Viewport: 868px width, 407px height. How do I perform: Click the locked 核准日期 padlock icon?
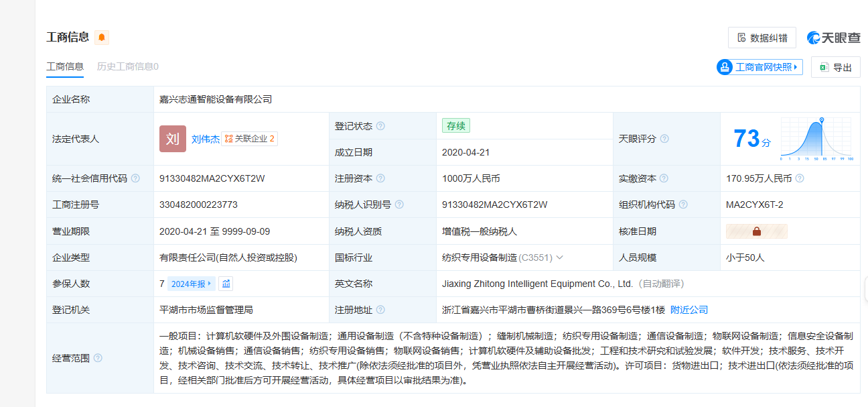757,231
